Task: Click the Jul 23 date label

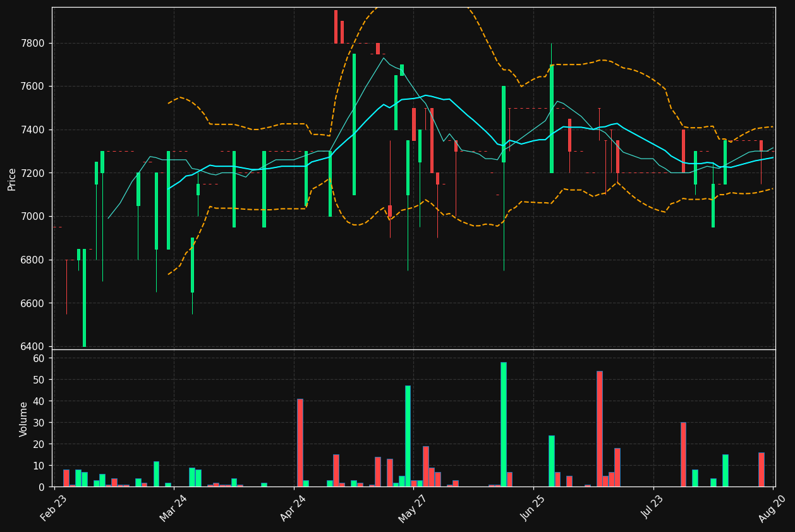Action: (655, 507)
